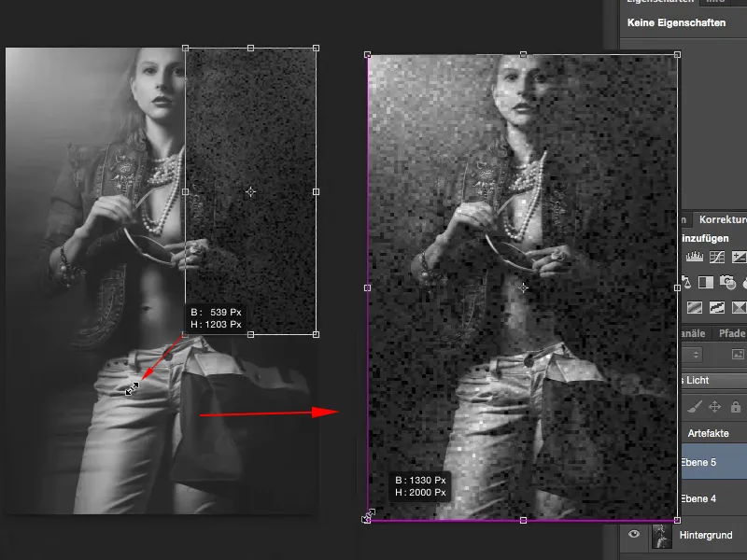Lock all with the padlock icon
The height and width of the screenshot is (560, 747).
(736, 407)
